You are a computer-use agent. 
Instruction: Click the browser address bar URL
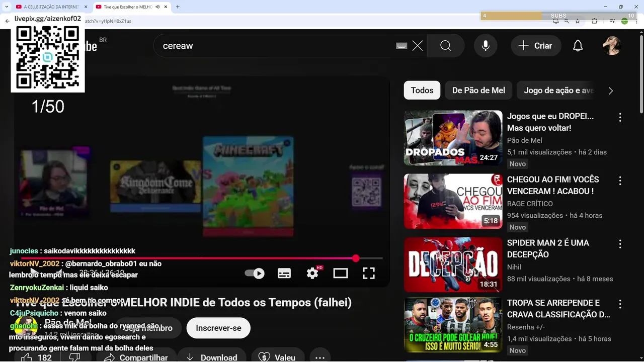point(108,21)
